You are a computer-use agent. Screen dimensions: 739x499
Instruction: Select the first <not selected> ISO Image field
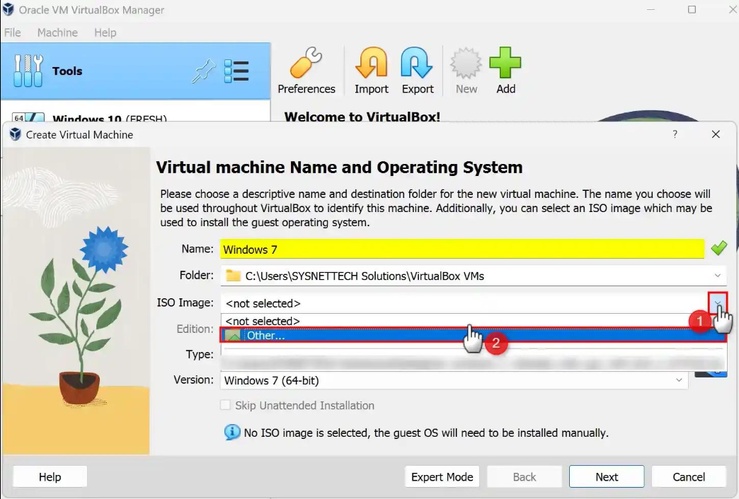point(464,303)
